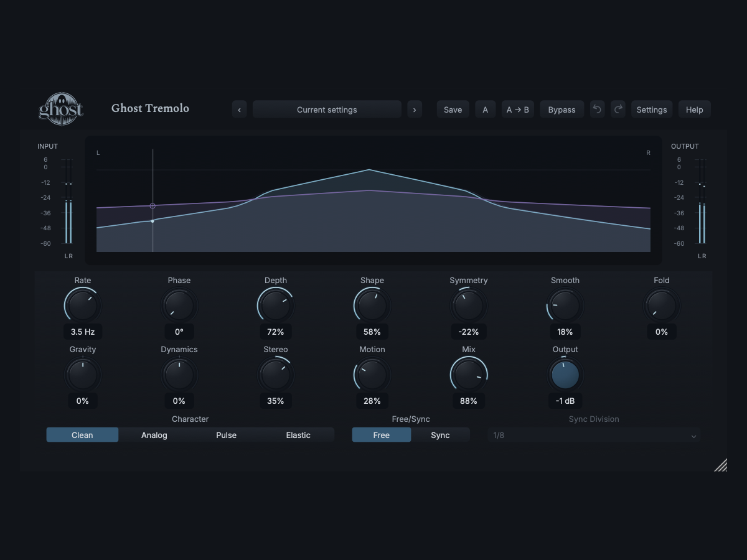Viewport: 747px width, 560px height.
Task: Open the Current settings preset selector
Action: [x=327, y=110]
